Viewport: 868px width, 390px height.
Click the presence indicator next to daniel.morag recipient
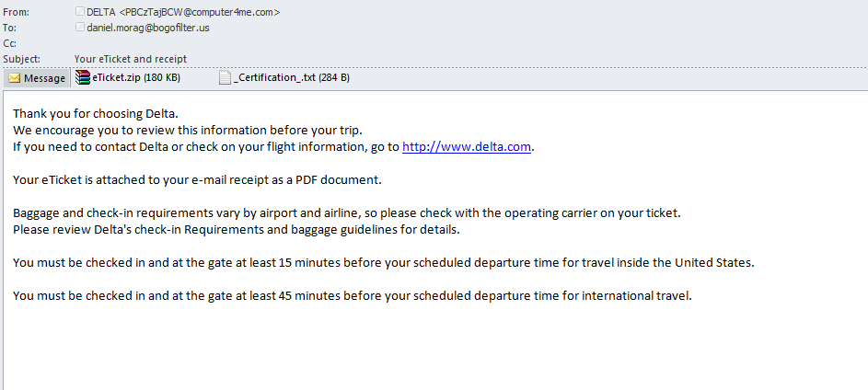click(x=80, y=27)
